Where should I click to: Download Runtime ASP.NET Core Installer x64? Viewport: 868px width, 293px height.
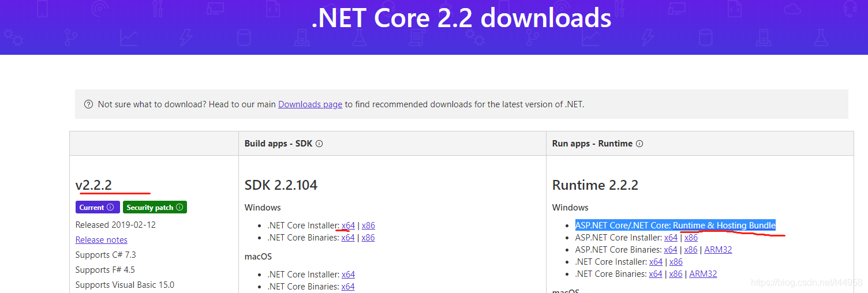click(x=671, y=238)
